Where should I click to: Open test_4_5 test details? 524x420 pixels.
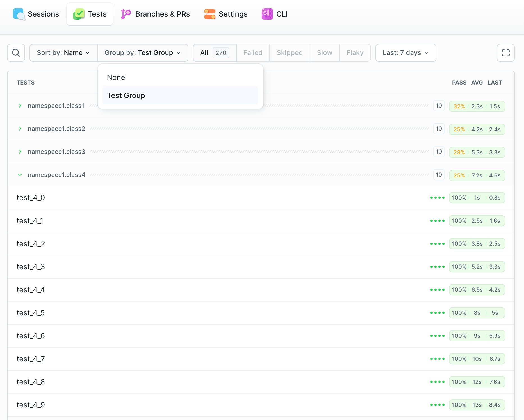tap(31, 313)
